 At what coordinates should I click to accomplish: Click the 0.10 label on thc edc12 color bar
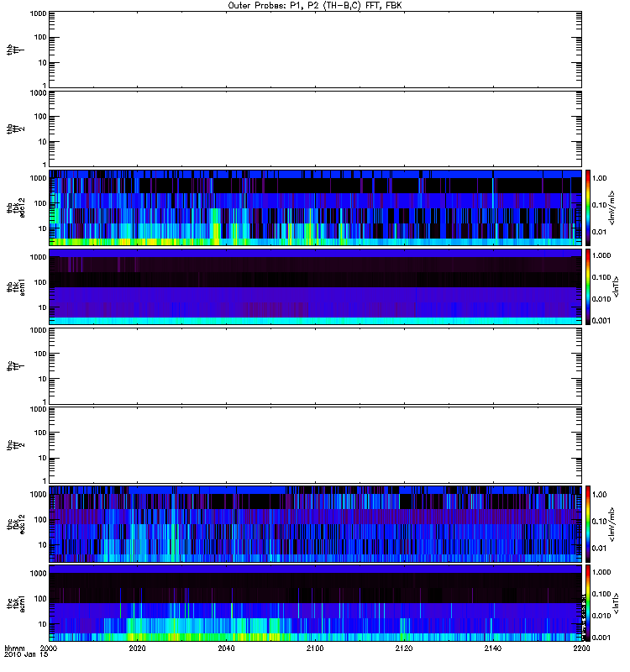(600, 522)
